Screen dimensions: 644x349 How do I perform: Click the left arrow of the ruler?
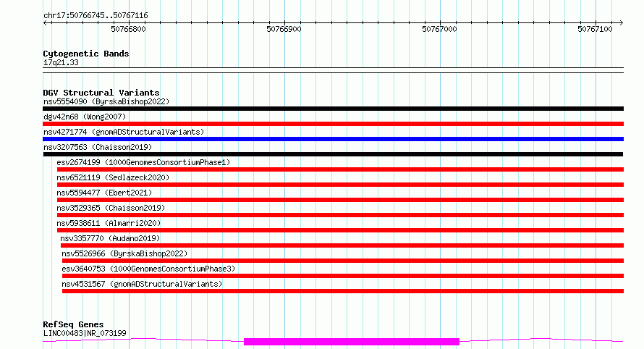(x=45, y=22)
